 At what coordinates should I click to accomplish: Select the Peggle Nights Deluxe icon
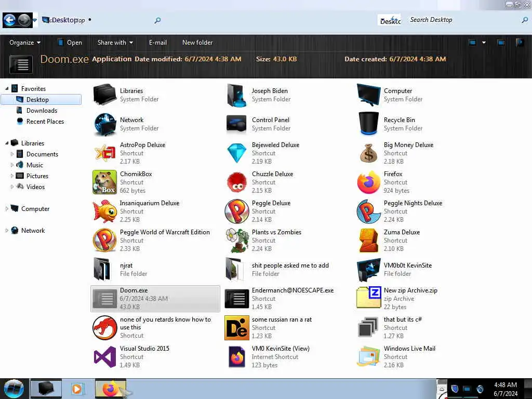point(368,211)
